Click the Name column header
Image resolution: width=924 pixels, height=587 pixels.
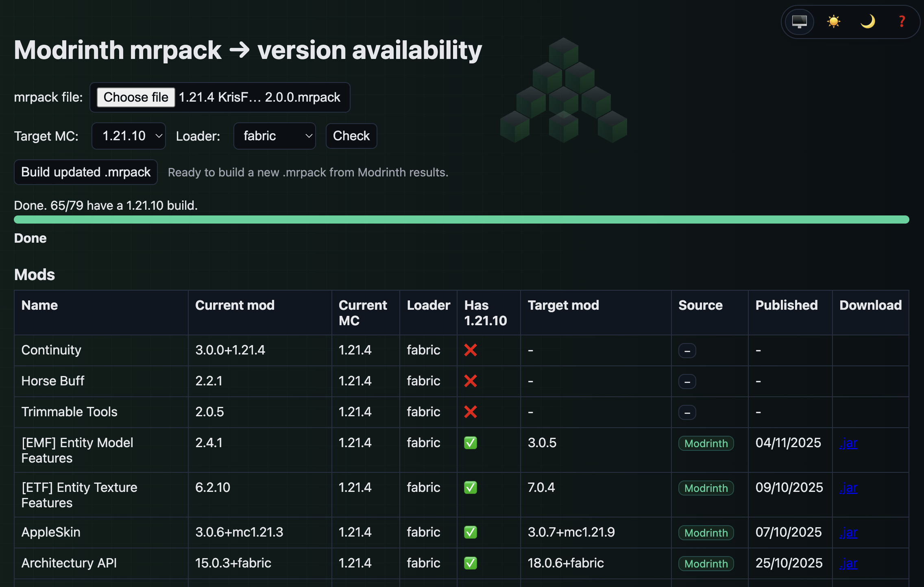click(x=39, y=305)
